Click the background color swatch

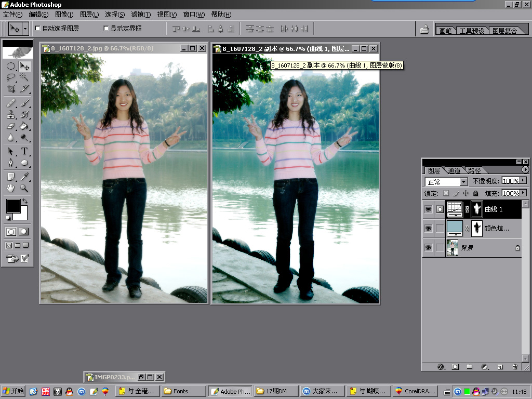point(23,216)
